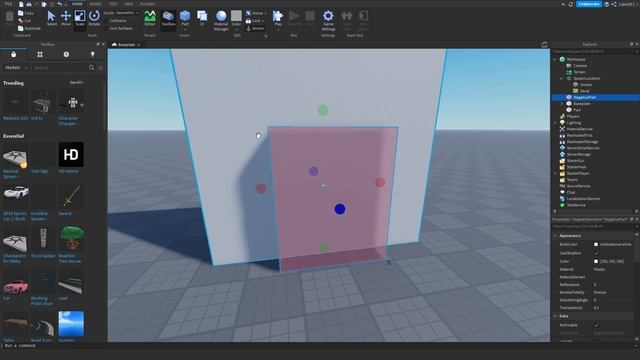Open the Material Manager
Screen dimensions: 640x360
pos(221,20)
